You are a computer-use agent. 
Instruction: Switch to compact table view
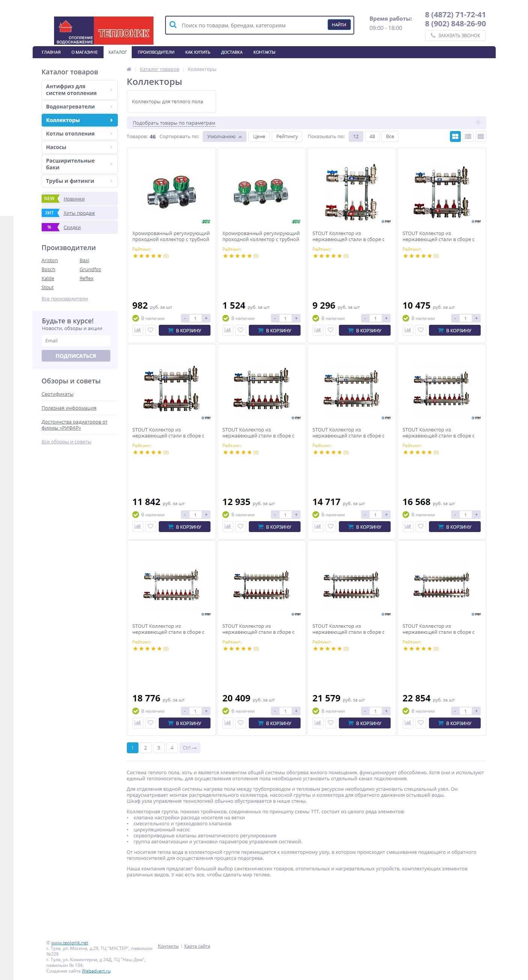(x=480, y=137)
